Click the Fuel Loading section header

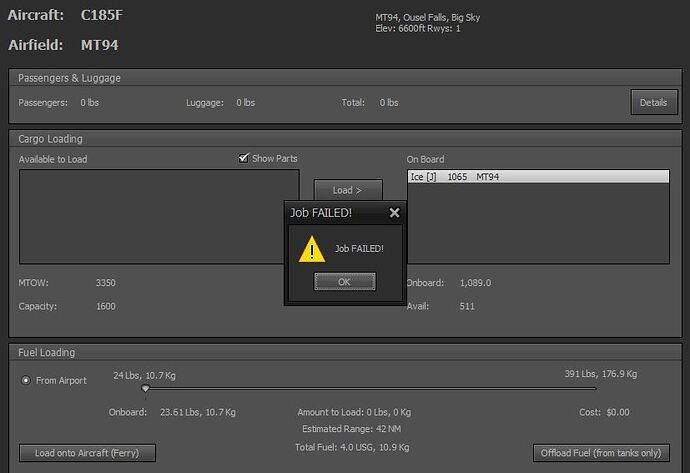click(47, 353)
